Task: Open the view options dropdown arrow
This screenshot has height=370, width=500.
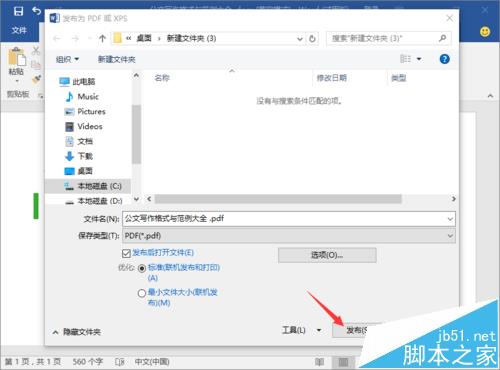Action: [x=419, y=59]
